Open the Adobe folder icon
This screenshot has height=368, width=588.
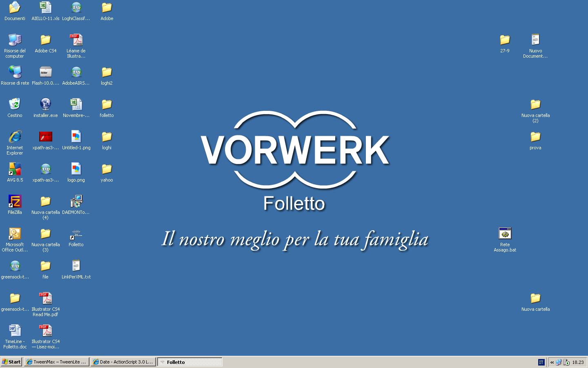click(107, 7)
